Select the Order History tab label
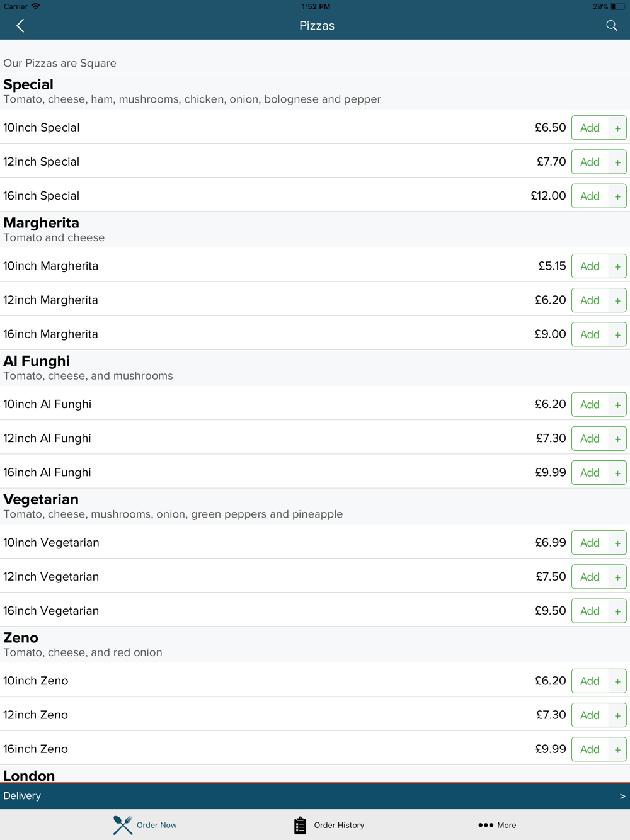Viewport: 630px width, 840px height. [x=339, y=825]
